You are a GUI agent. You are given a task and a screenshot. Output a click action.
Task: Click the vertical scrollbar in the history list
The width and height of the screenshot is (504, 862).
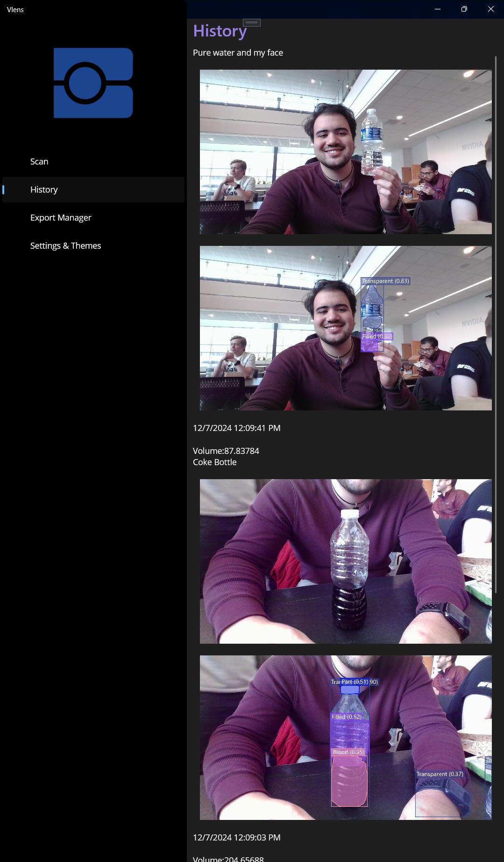[x=496, y=327]
